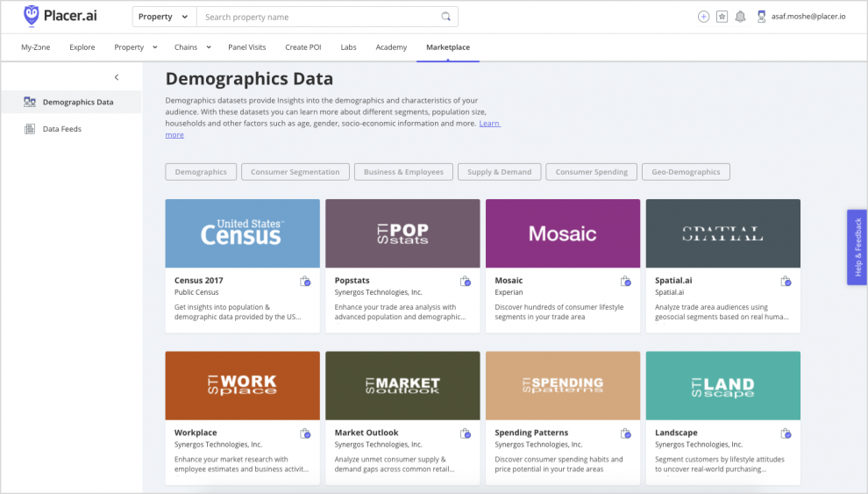Collapse the left sidebar with the chevron
This screenshot has height=494, width=868.
click(117, 77)
